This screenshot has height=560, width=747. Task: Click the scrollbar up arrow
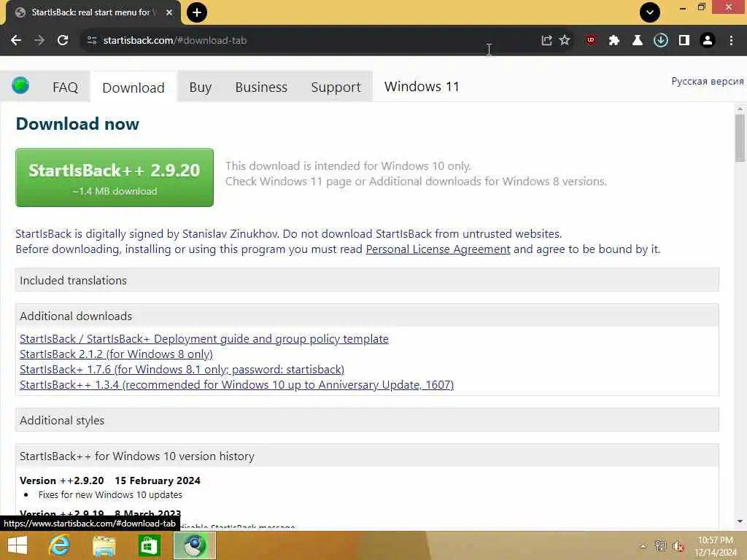[740, 109]
